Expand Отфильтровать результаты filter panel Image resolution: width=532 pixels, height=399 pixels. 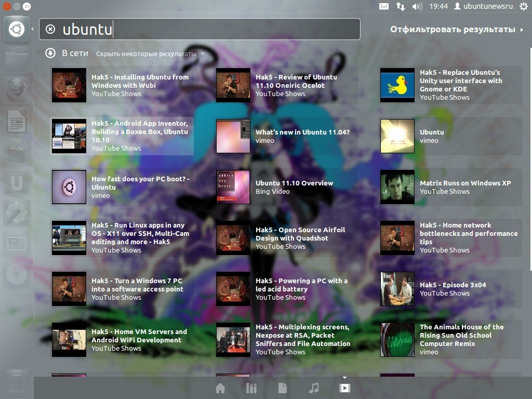[457, 30]
